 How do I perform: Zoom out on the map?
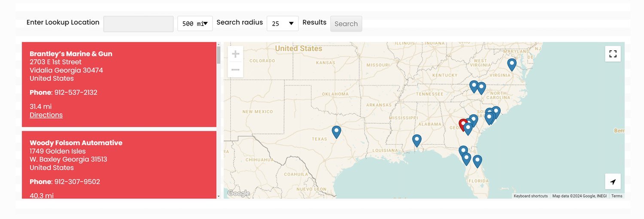click(x=235, y=70)
